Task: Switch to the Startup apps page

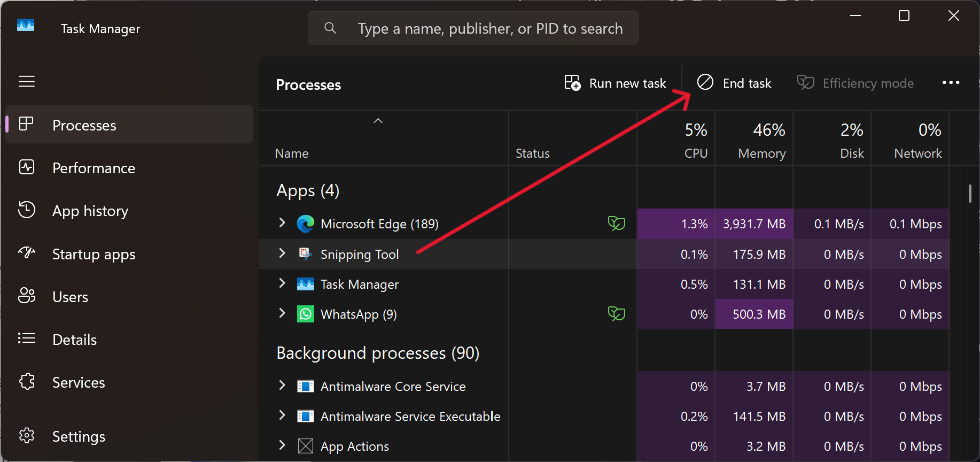Action: point(94,254)
